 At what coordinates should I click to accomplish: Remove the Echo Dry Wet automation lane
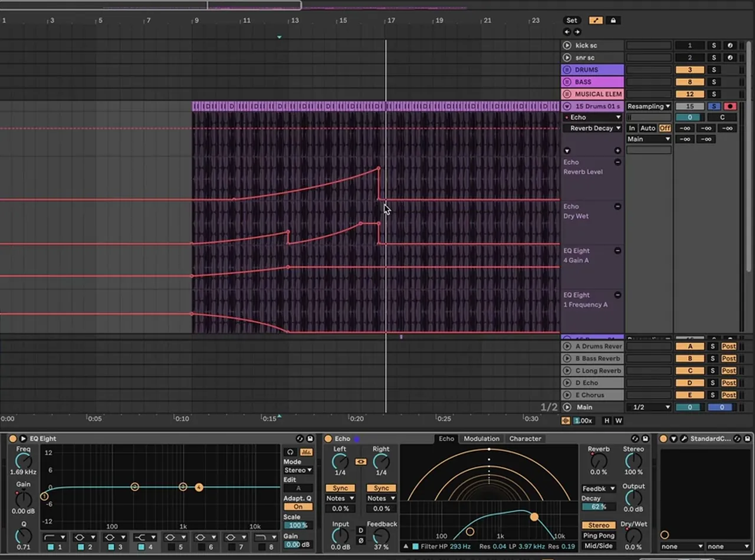tap(618, 206)
